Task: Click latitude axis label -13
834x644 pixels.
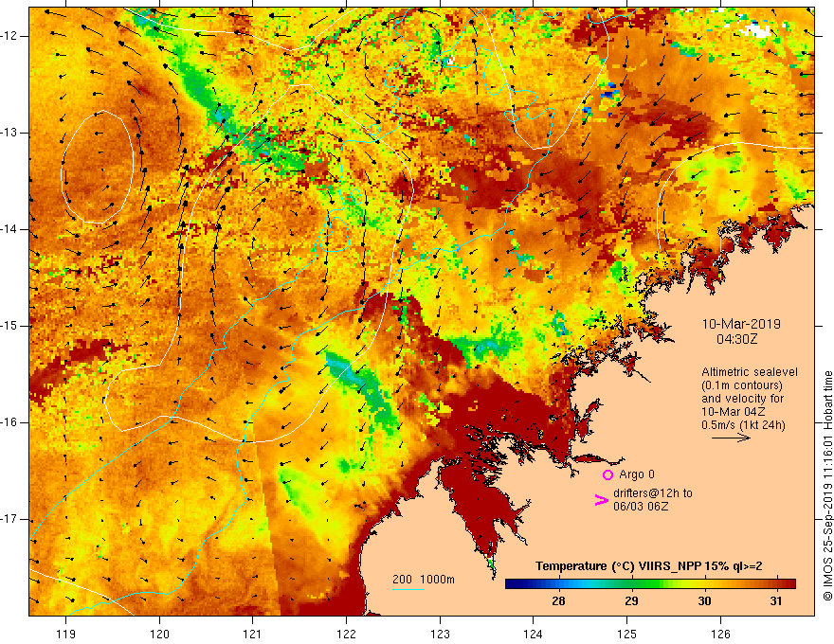Action: click(9, 133)
